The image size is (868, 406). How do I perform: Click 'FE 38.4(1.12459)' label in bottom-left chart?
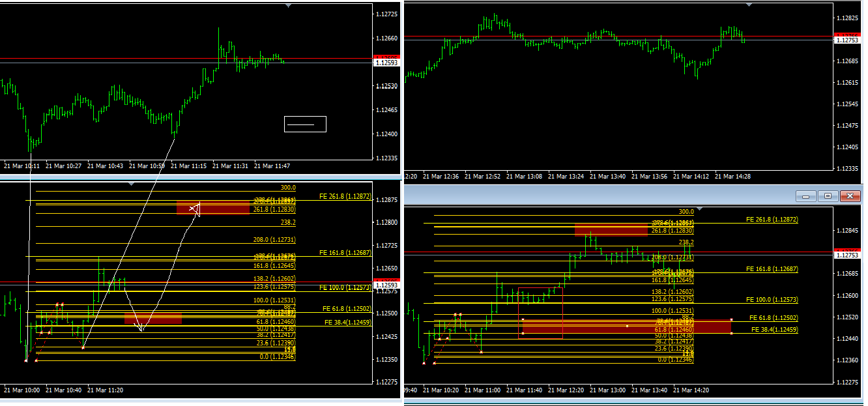(347, 322)
